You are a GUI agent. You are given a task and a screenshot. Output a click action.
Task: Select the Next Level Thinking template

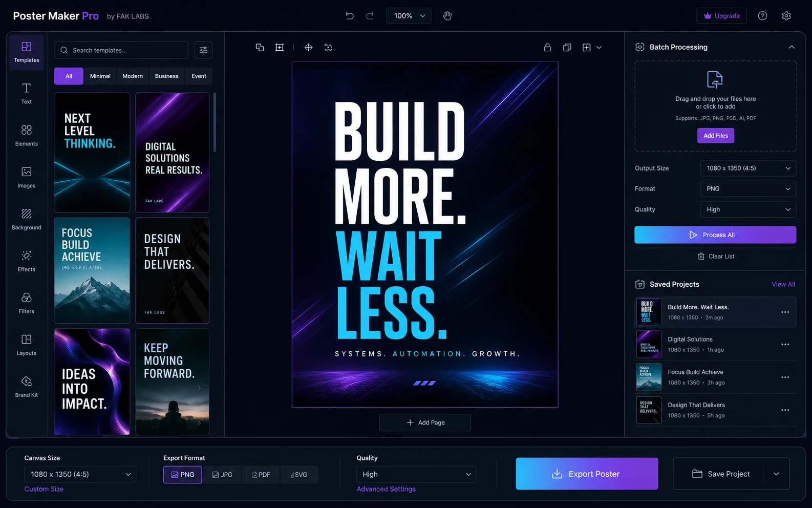92,153
